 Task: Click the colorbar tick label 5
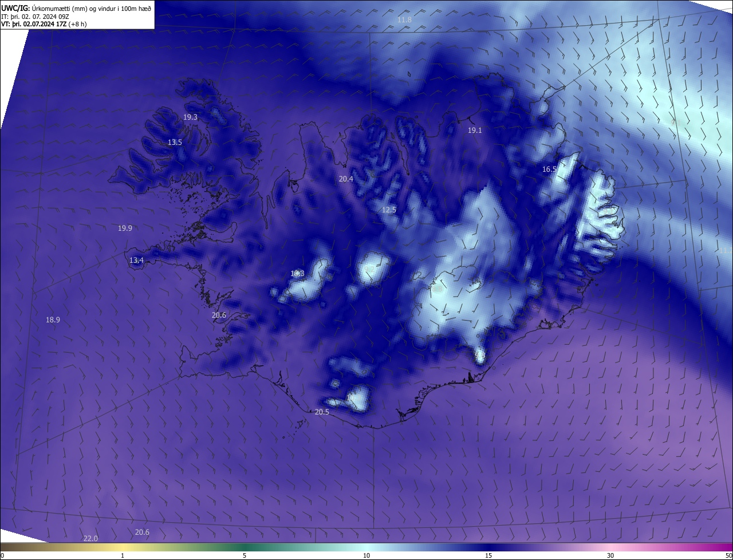click(245, 555)
